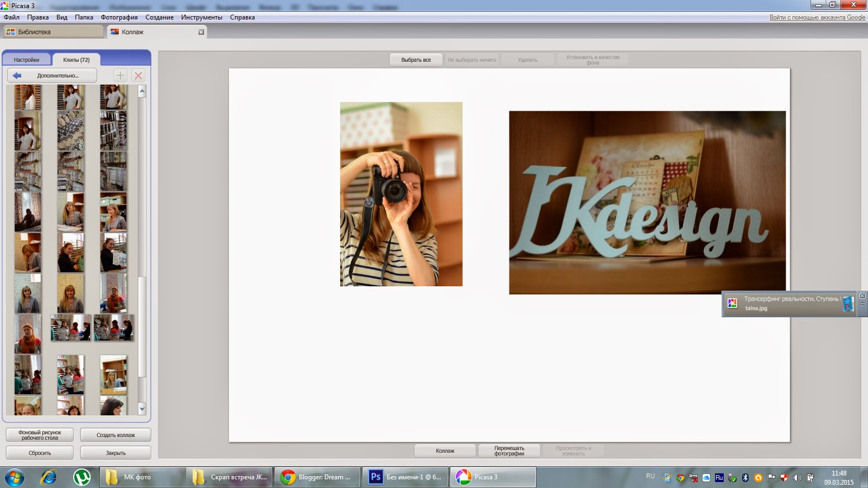This screenshot has width=868, height=488.
Task: Open the Файл menu
Action: pyautogui.click(x=11, y=17)
